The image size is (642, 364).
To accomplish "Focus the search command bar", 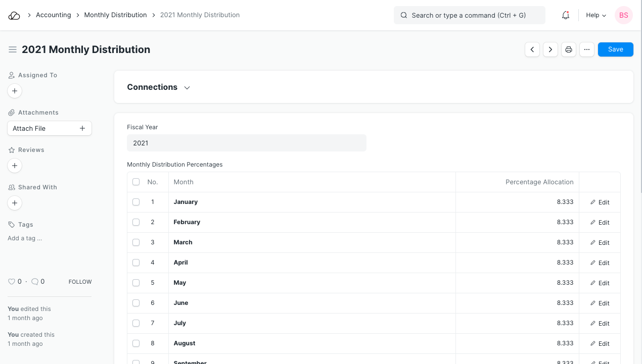I will (469, 15).
